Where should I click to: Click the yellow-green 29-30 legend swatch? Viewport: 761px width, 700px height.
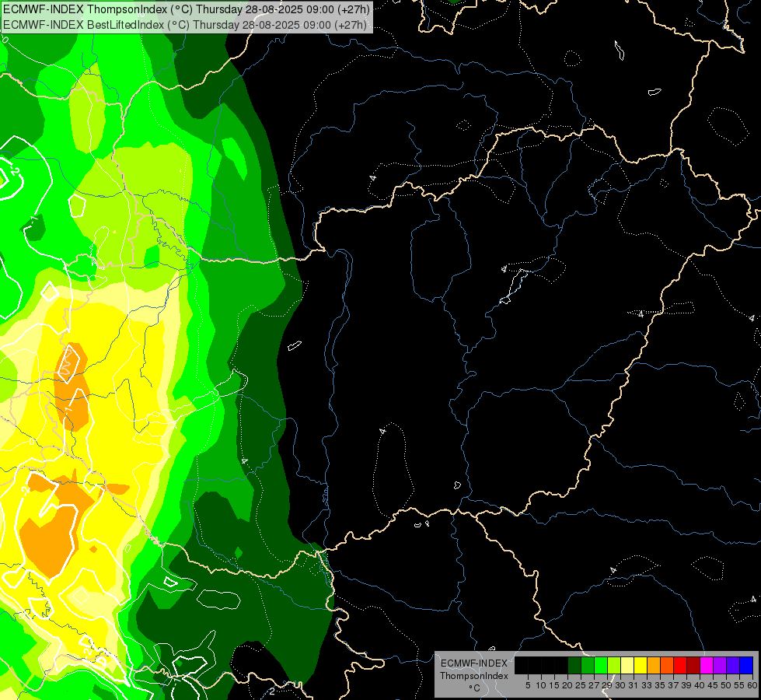614,665
